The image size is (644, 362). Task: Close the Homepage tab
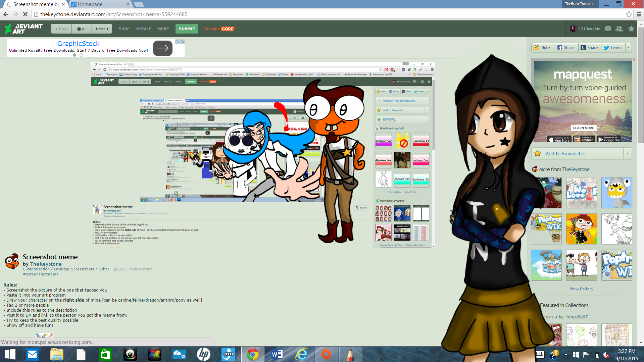point(128,4)
